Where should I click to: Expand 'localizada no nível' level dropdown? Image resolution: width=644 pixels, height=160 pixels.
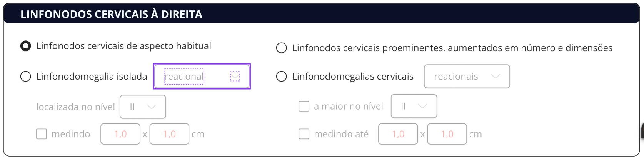click(x=138, y=107)
